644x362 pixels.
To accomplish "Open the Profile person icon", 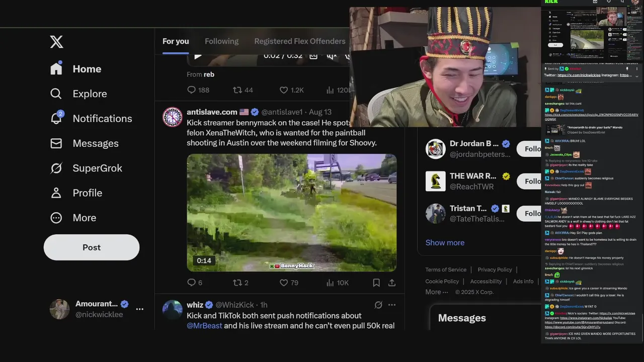I will tap(56, 193).
